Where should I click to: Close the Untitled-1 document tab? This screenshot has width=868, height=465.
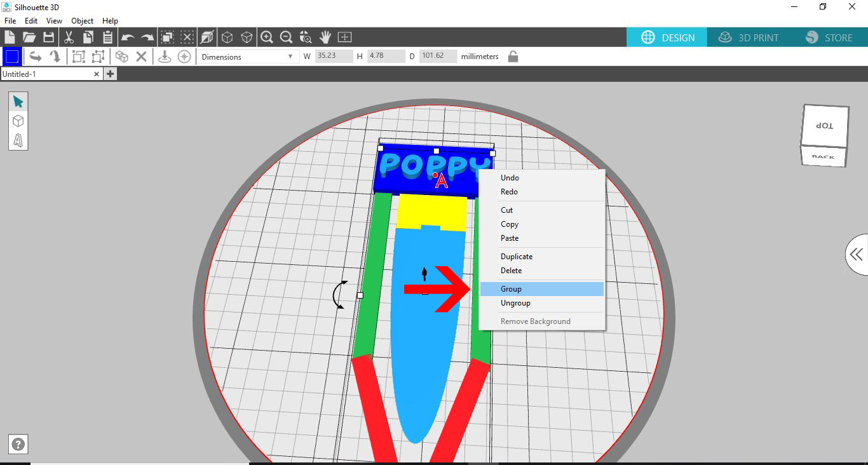tap(97, 74)
